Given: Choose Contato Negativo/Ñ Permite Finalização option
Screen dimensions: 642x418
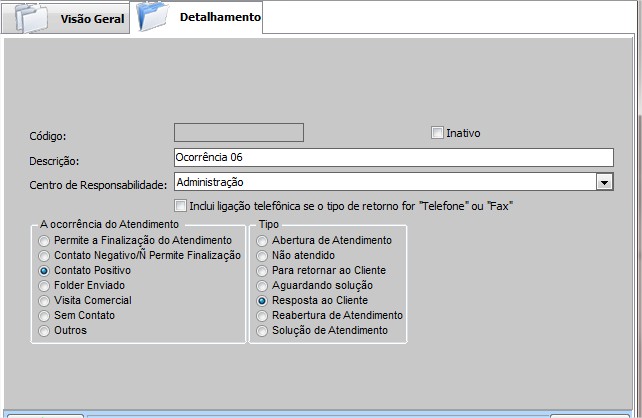Looking at the screenshot, I should pyautogui.click(x=44, y=256).
